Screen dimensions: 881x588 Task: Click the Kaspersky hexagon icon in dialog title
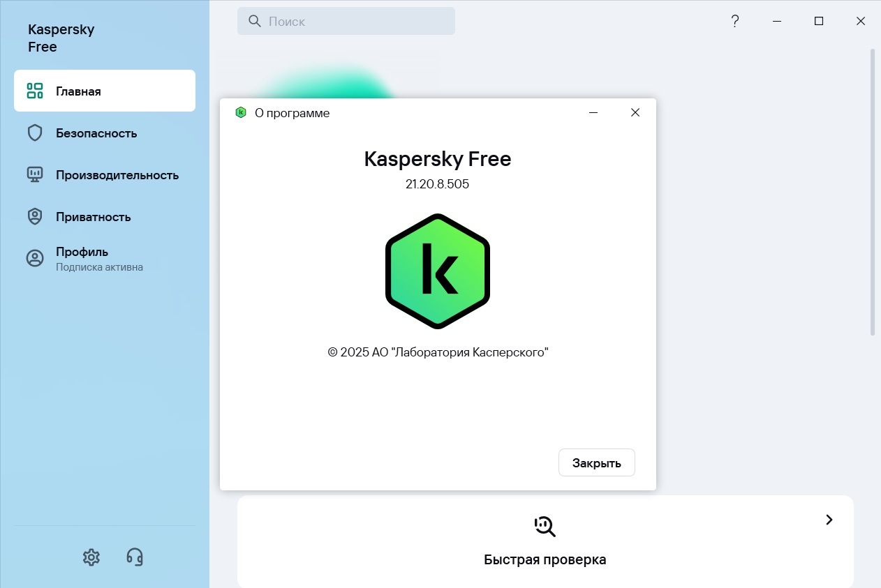click(x=241, y=112)
